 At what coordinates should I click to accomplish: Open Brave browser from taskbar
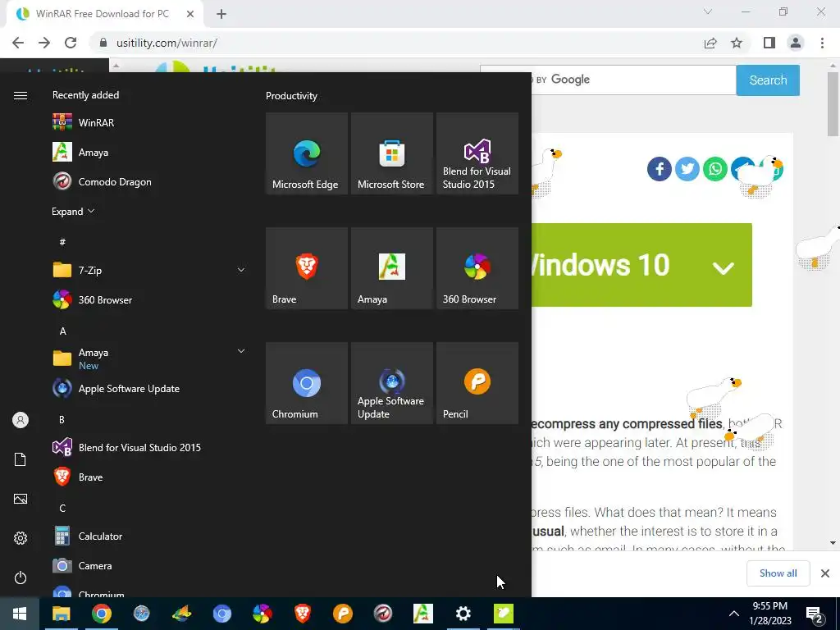click(x=302, y=614)
